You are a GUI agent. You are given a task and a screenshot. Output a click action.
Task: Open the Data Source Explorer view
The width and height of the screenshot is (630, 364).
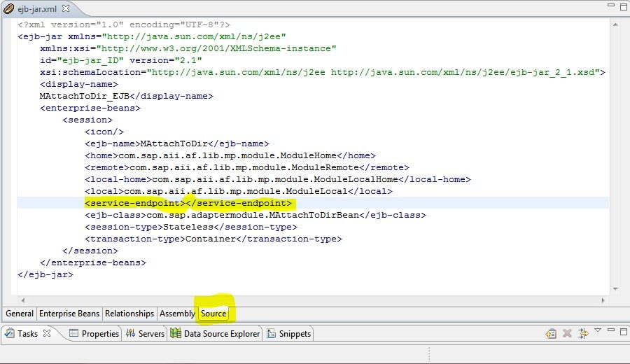point(216,334)
